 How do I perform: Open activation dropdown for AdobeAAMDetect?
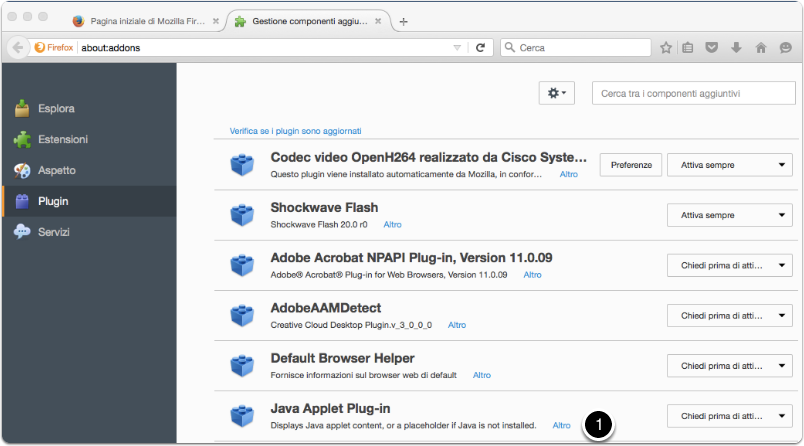click(730, 316)
